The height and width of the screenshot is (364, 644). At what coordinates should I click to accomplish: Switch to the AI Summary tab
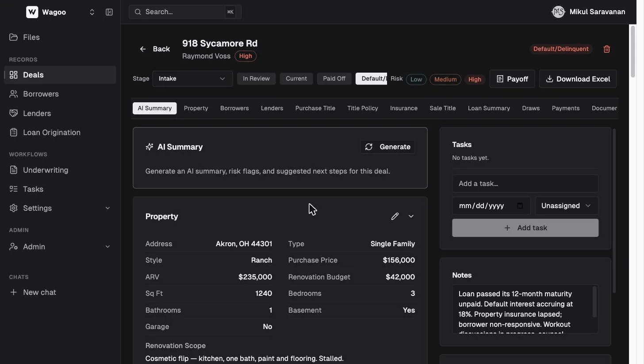(x=155, y=108)
